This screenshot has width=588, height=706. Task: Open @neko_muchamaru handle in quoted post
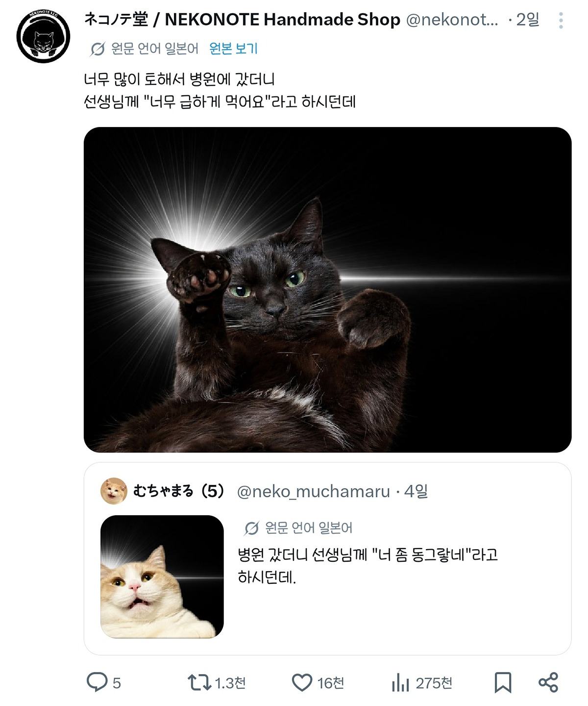pos(314,491)
